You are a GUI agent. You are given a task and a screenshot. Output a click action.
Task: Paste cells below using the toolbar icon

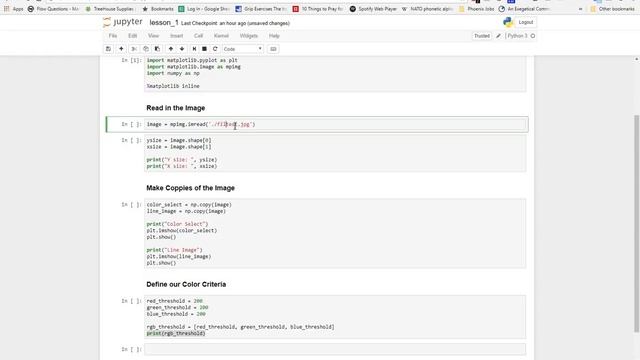coord(157,49)
